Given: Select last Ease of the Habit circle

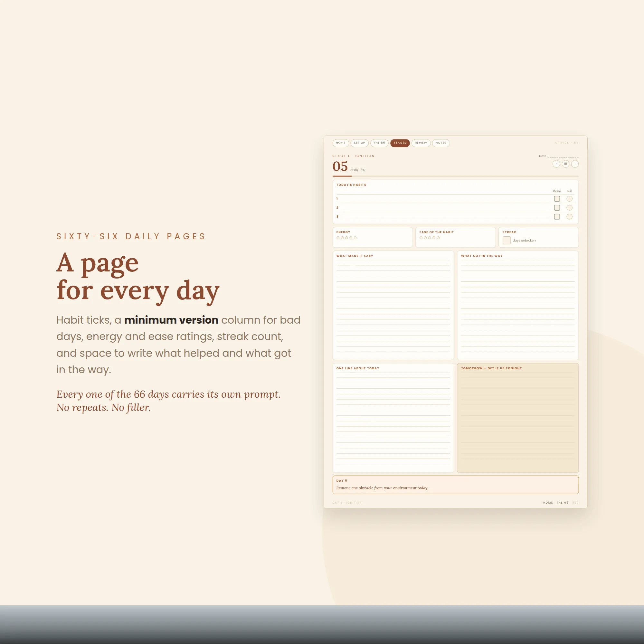Looking at the screenshot, I should [x=438, y=238].
